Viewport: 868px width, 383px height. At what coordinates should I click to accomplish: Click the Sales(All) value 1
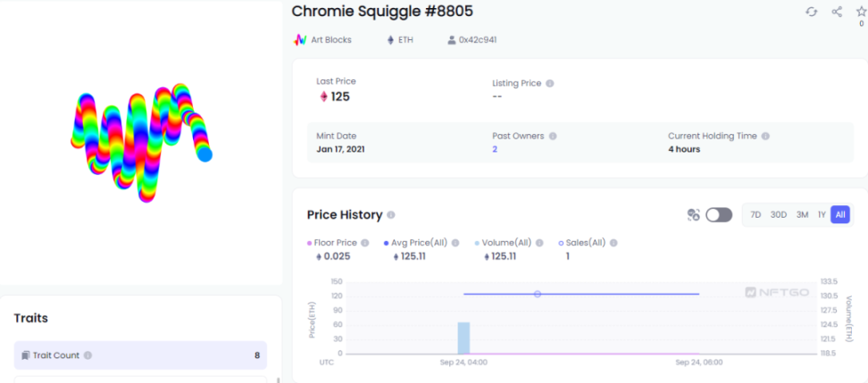click(x=567, y=257)
